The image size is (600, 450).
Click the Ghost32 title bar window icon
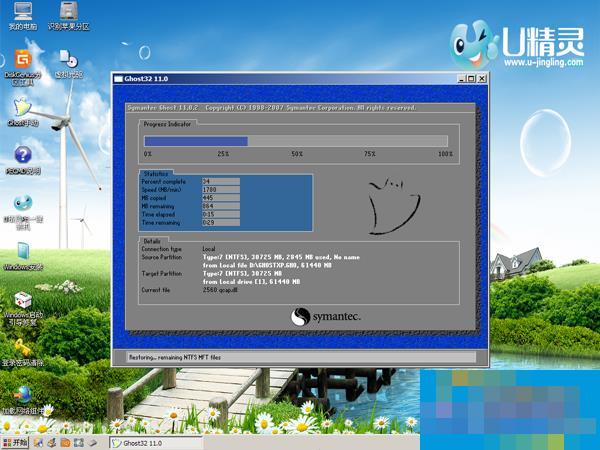click(119, 79)
